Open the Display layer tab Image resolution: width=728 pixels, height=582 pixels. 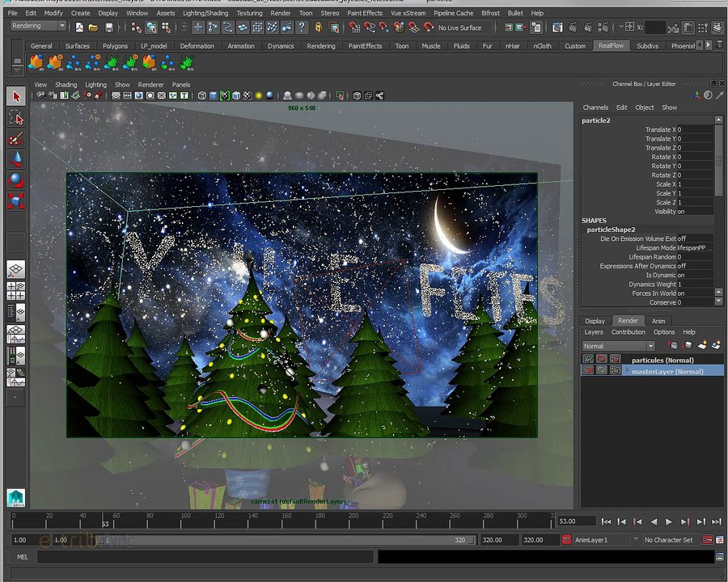tap(595, 321)
